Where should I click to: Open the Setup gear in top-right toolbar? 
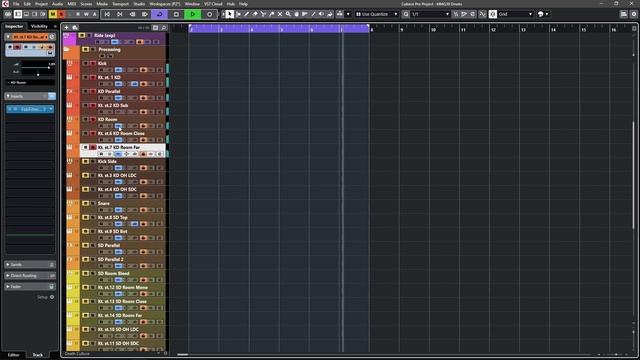(633, 14)
